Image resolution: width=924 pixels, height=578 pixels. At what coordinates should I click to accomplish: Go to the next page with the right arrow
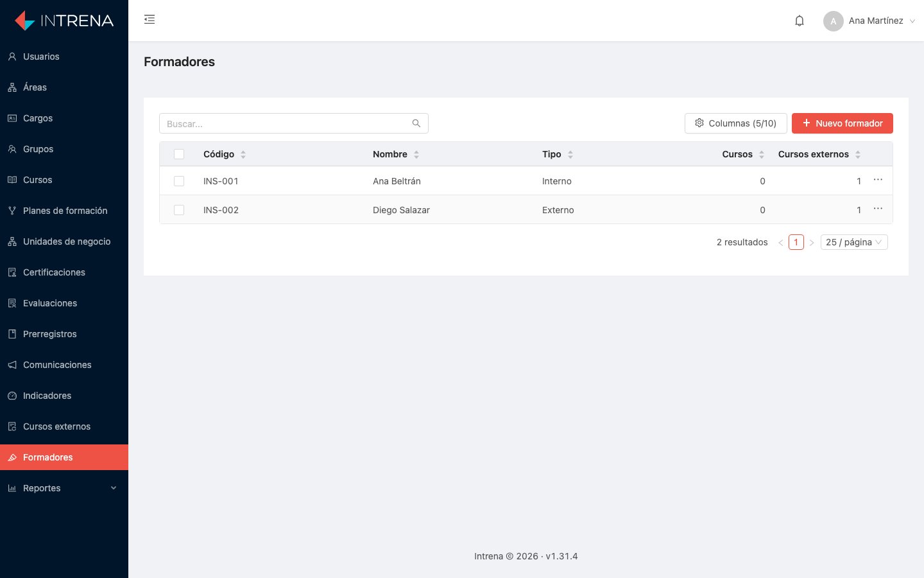click(x=812, y=242)
